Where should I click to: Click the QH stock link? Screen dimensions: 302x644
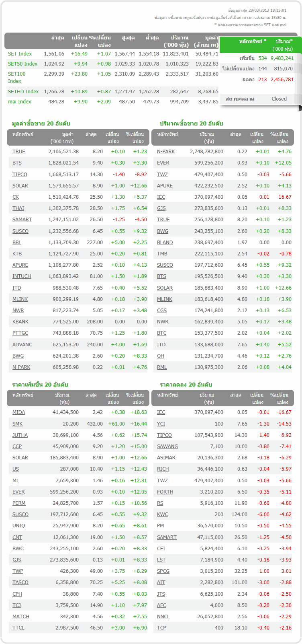pos(161,356)
